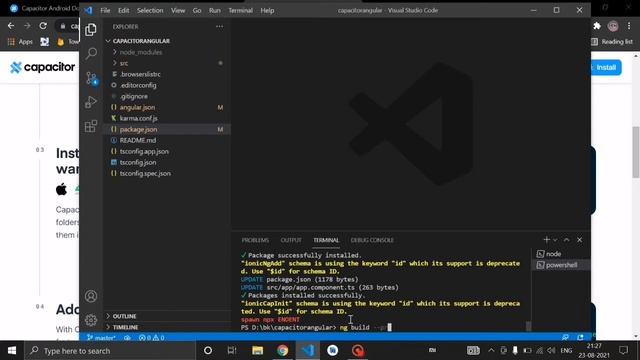This screenshot has height=360, width=640.
Task: Open the File menu
Action: pyautogui.click(x=105, y=10)
